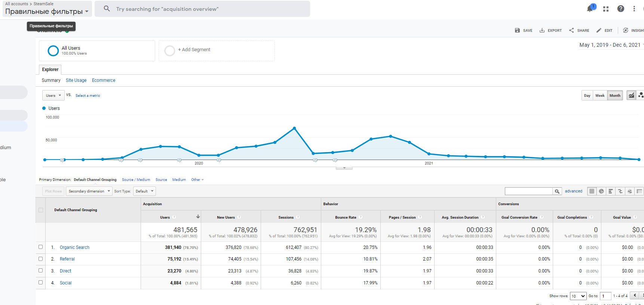
Task: Click the table search magnifier button
Action: 557,191
